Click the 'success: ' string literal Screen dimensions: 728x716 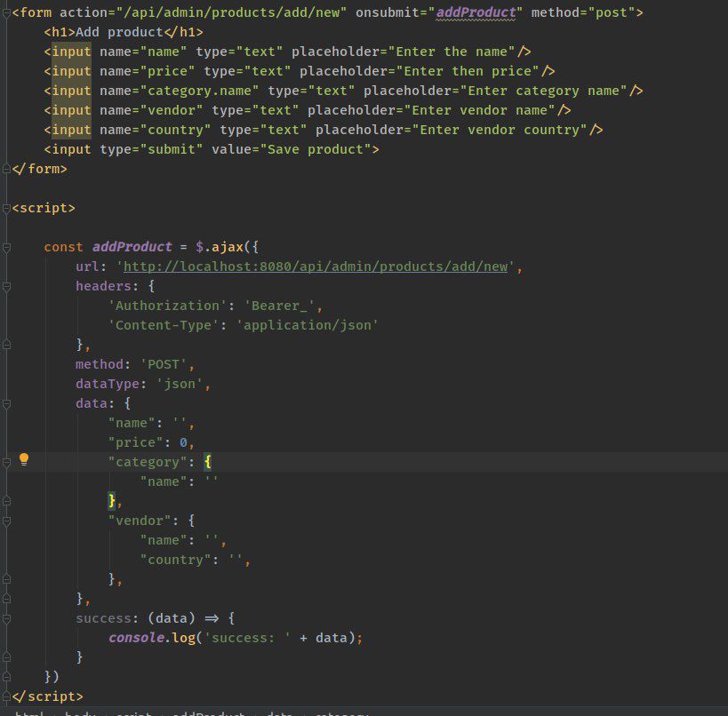(247, 638)
